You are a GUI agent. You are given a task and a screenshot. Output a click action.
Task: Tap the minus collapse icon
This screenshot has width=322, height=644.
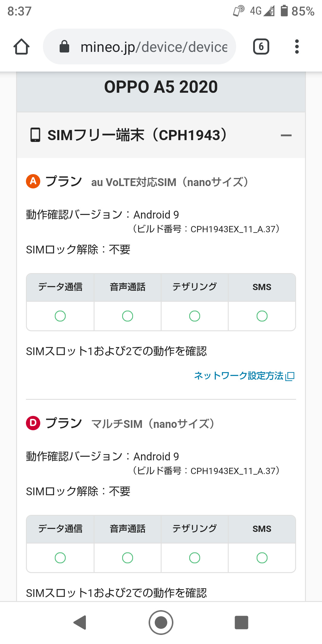(286, 136)
